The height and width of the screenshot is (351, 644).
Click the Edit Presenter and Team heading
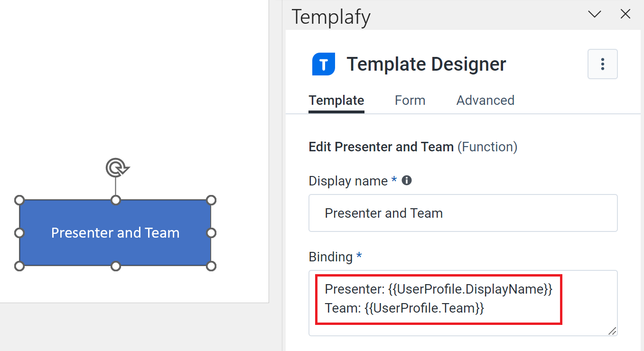[381, 147]
